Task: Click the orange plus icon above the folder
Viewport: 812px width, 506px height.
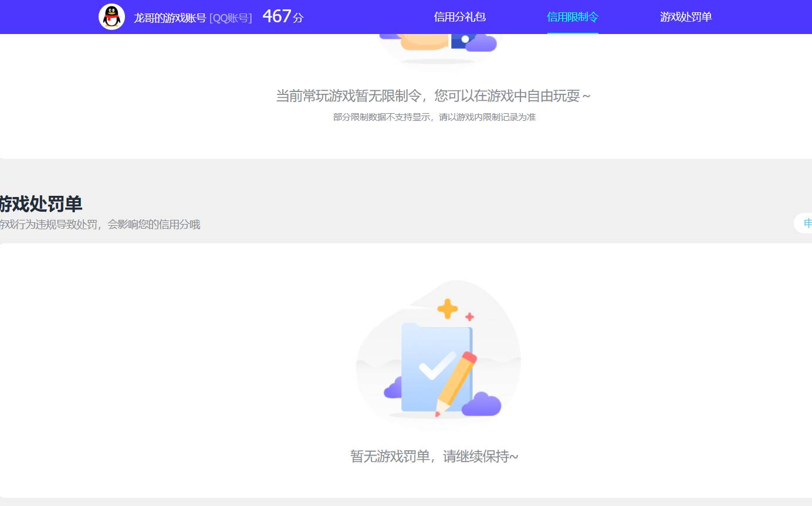Action: click(446, 307)
